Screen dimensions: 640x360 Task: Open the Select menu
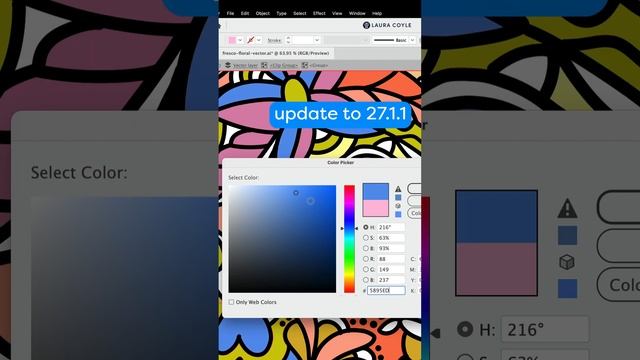click(300, 13)
